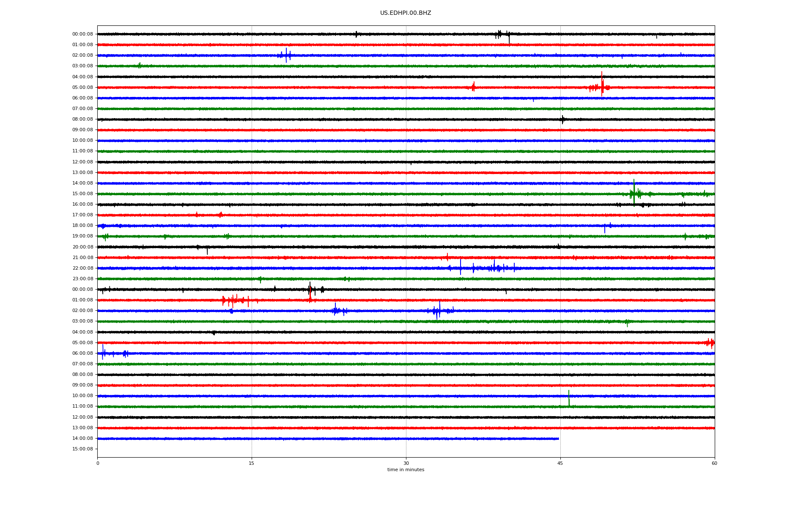Click the 30 tick label on x-axis

click(x=406, y=463)
